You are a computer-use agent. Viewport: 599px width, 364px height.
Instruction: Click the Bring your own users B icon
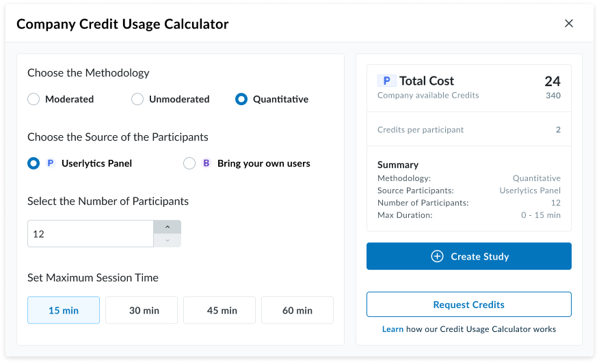coord(207,164)
